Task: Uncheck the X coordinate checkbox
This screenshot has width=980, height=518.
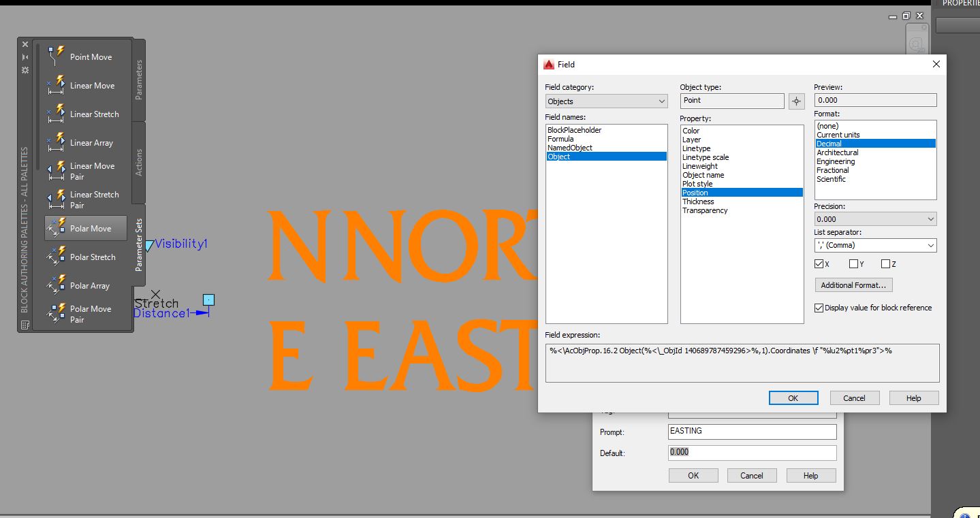Action: (x=818, y=263)
